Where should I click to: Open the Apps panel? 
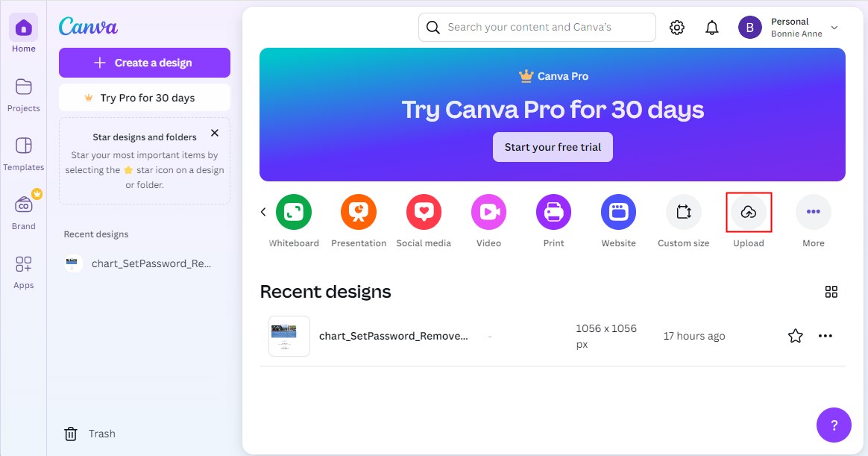[x=23, y=271]
